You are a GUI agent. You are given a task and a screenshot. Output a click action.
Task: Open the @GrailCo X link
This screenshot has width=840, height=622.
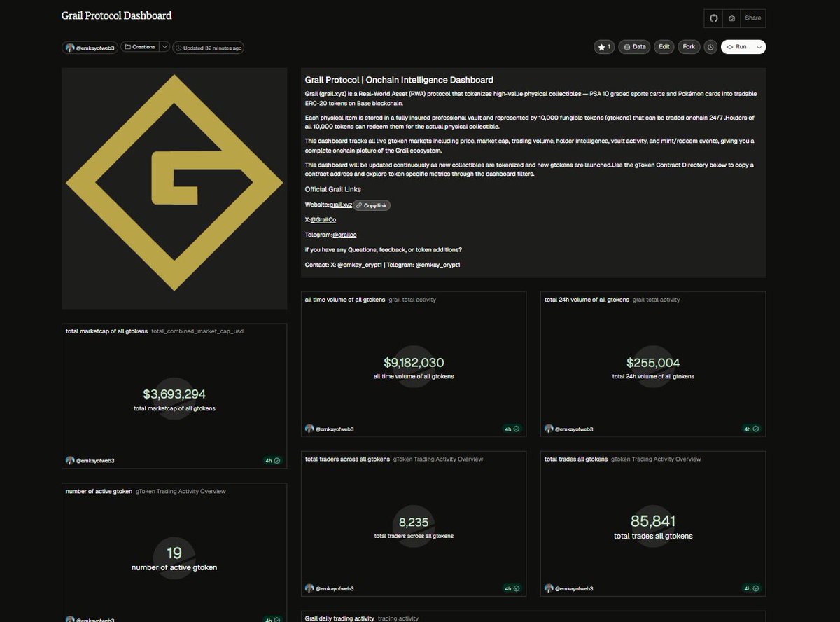click(323, 220)
